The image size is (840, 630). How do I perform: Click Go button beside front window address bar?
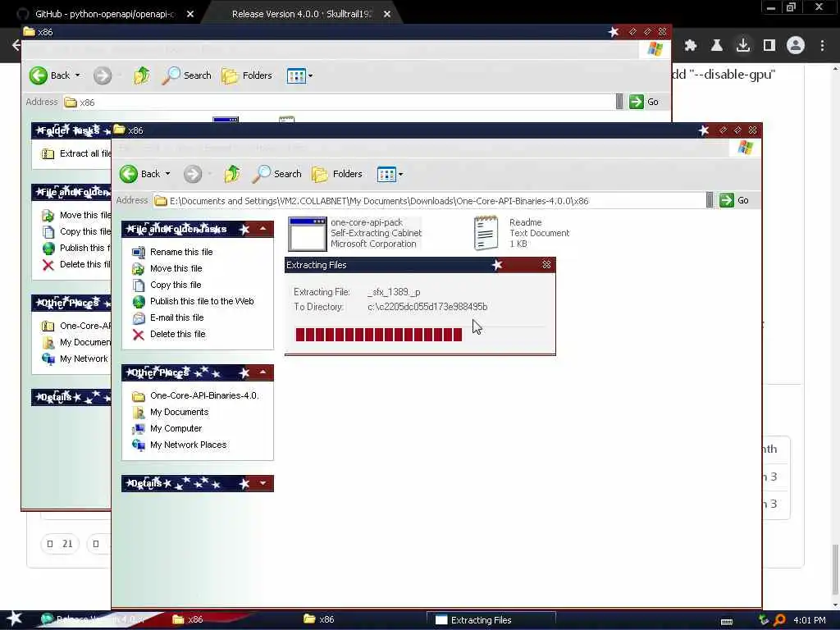tap(734, 200)
